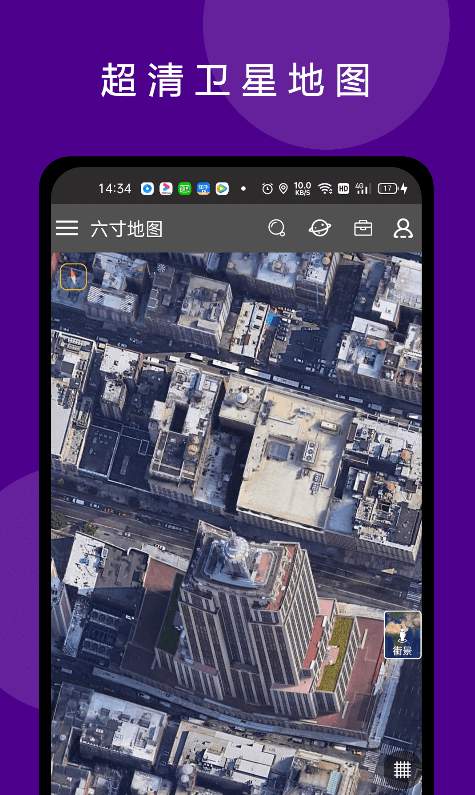Open the green notification app icon

coord(185,189)
